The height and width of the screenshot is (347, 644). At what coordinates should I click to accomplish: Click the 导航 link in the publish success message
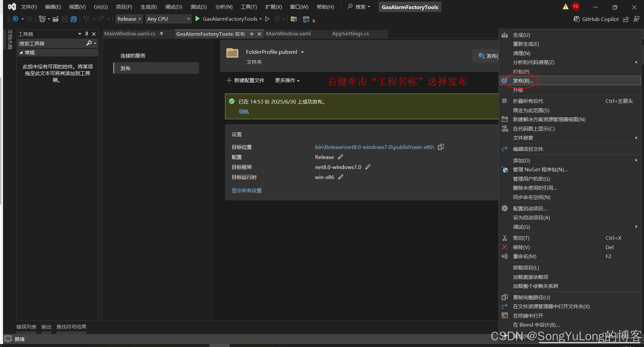243,112
